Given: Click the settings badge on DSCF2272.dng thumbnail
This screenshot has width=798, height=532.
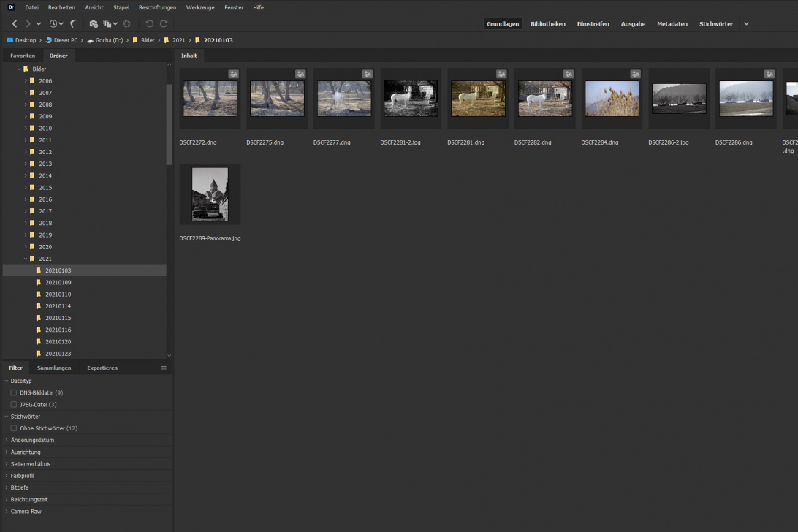Looking at the screenshot, I should click(x=233, y=74).
